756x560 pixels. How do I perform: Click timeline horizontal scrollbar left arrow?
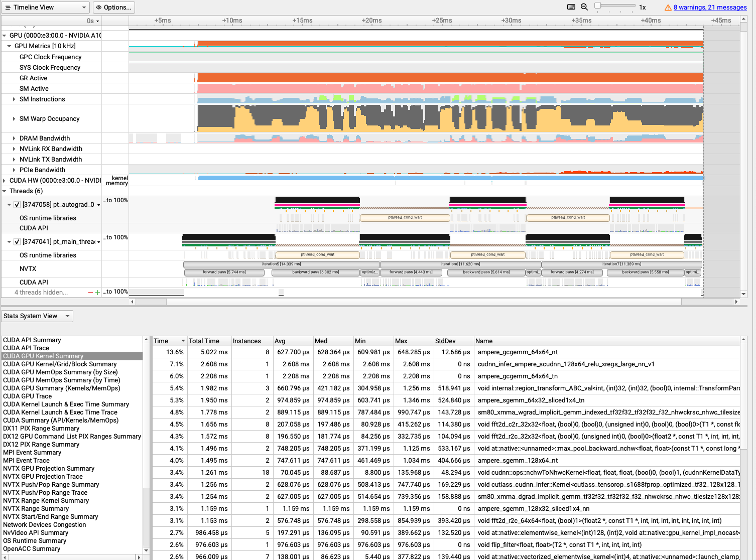(133, 302)
